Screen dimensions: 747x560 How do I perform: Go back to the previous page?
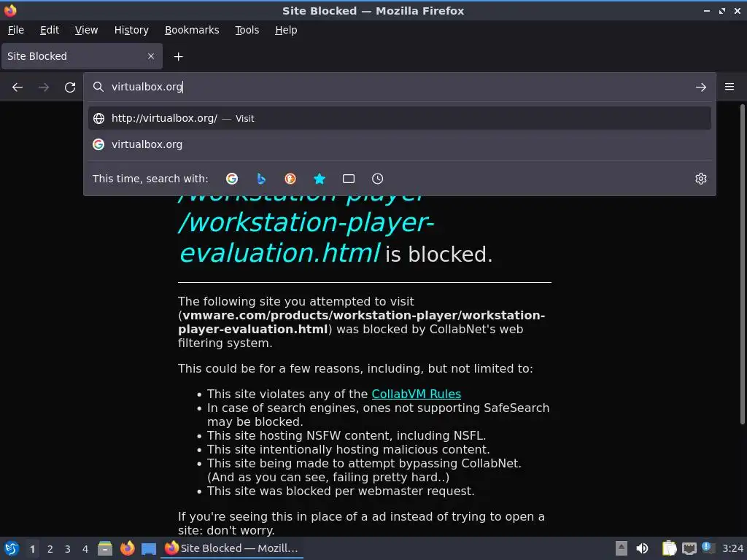[18, 87]
